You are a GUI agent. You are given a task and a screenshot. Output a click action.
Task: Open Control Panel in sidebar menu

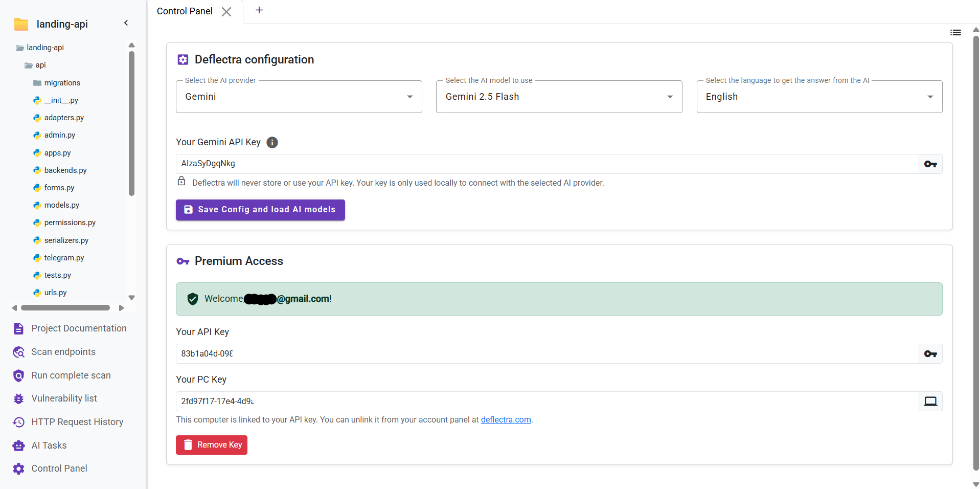click(x=59, y=469)
